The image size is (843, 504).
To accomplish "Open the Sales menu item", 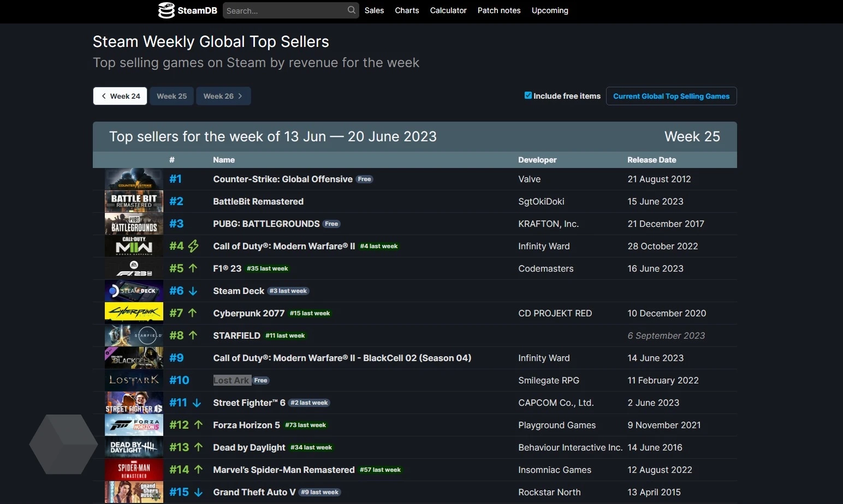I will [x=375, y=10].
